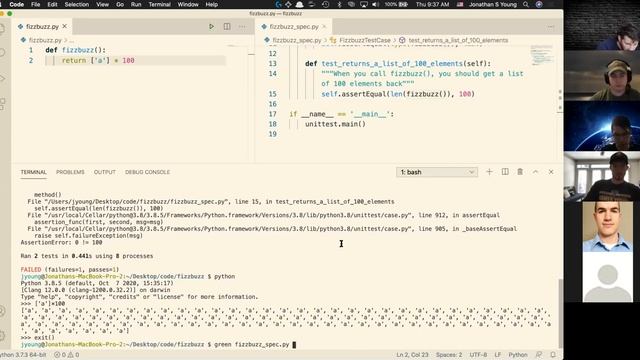Click Spaces: 2 indentation in status bar
Image resolution: width=640 pixels, height=360 pixels.
(x=449, y=355)
